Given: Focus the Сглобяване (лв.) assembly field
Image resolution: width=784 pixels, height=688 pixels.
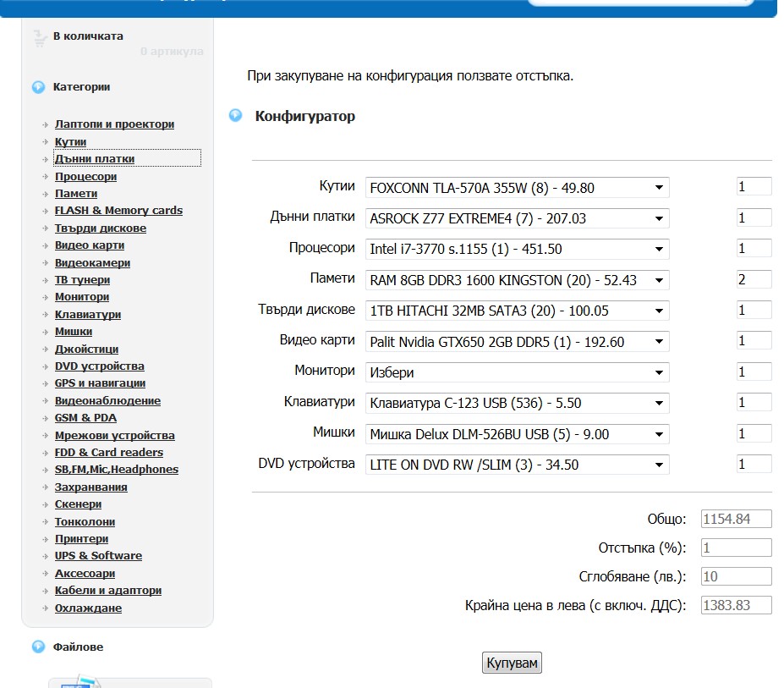Looking at the screenshot, I should point(736,577).
